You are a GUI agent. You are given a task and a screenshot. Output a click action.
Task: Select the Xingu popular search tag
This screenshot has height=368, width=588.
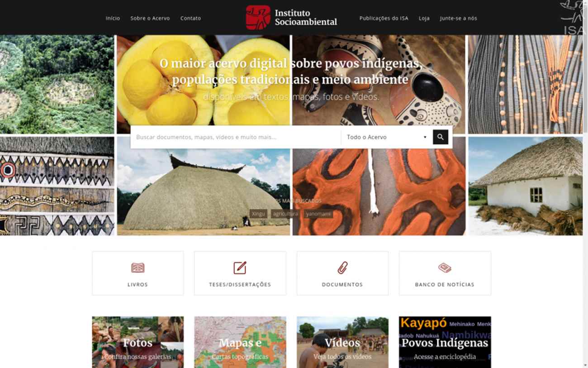pos(258,214)
